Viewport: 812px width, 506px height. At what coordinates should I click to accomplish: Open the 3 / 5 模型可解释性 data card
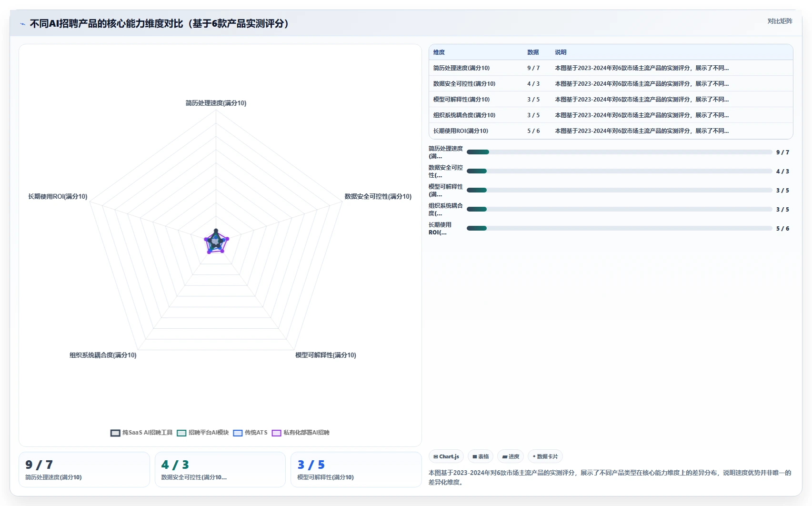click(356, 469)
